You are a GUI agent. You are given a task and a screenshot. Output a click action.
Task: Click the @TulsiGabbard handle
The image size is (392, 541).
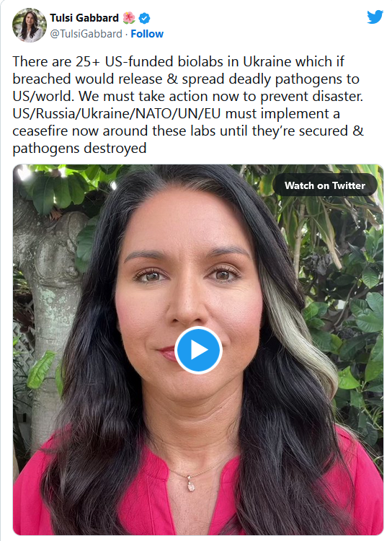[x=86, y=34]
